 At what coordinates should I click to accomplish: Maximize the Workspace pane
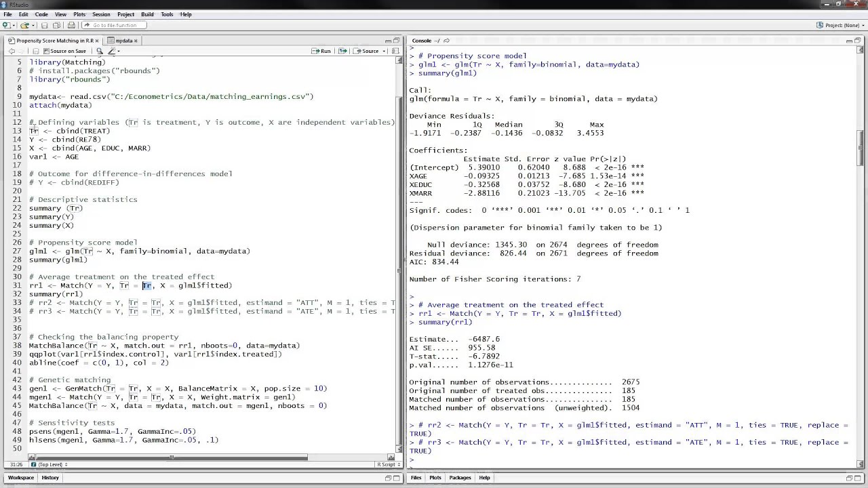pos(397,478)
